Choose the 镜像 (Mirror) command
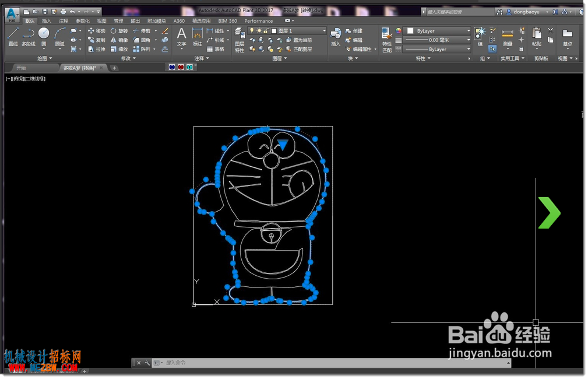 pos(119,40)
